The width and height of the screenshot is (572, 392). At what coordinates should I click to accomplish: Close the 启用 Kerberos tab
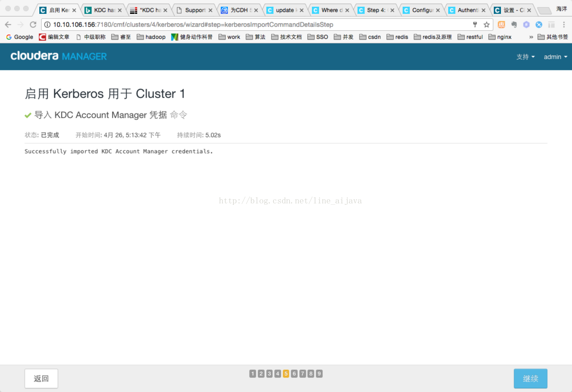tap(74, 10)
